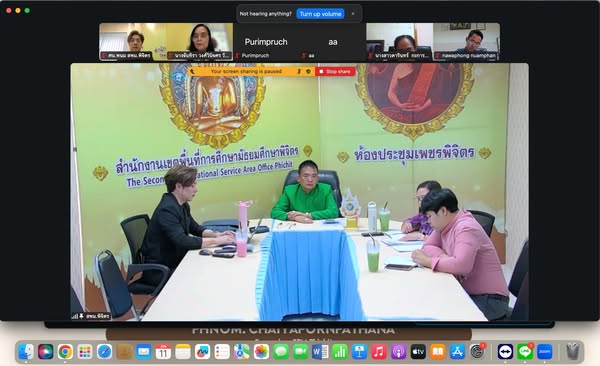Click the Turn up volume button

point(320,14)
